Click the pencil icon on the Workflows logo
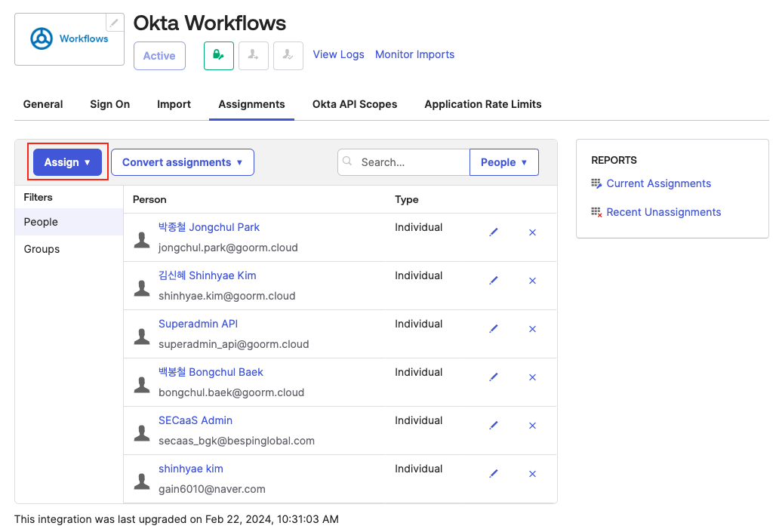Image resolution: width=779 pixels, height=532 pixels. click(115, 23)
